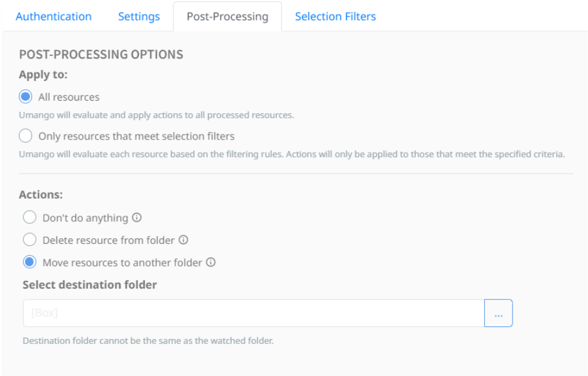Open the destination folder browse (...) button
This screenshot has height=376, width=588.
(x=498, y=313)
